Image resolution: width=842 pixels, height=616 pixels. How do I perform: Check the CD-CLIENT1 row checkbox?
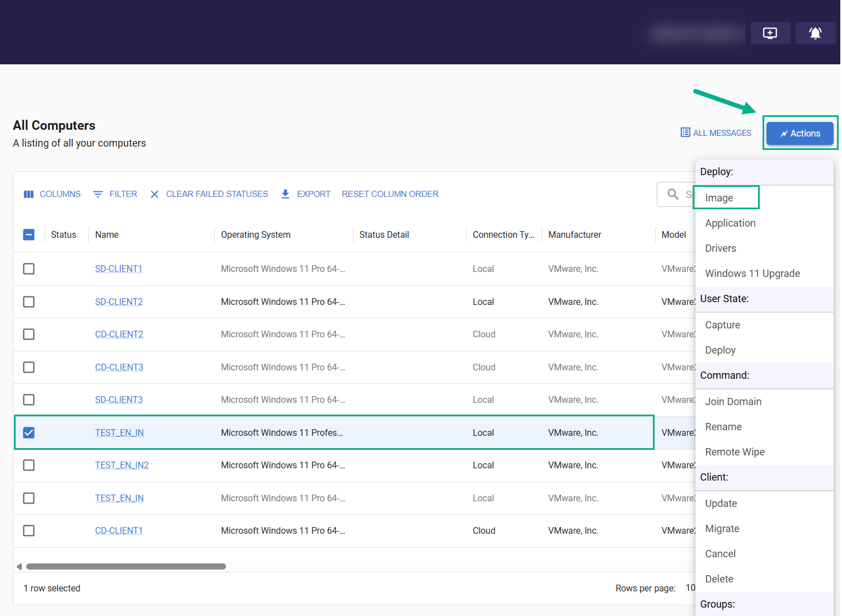pyautogui.click(x=29, y=530)
